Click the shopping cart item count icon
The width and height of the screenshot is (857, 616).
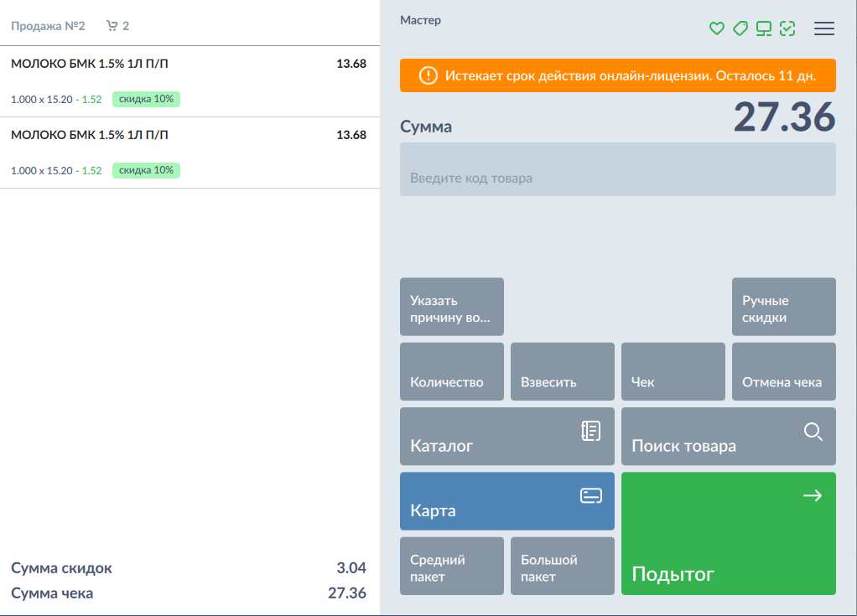[112, 26]
